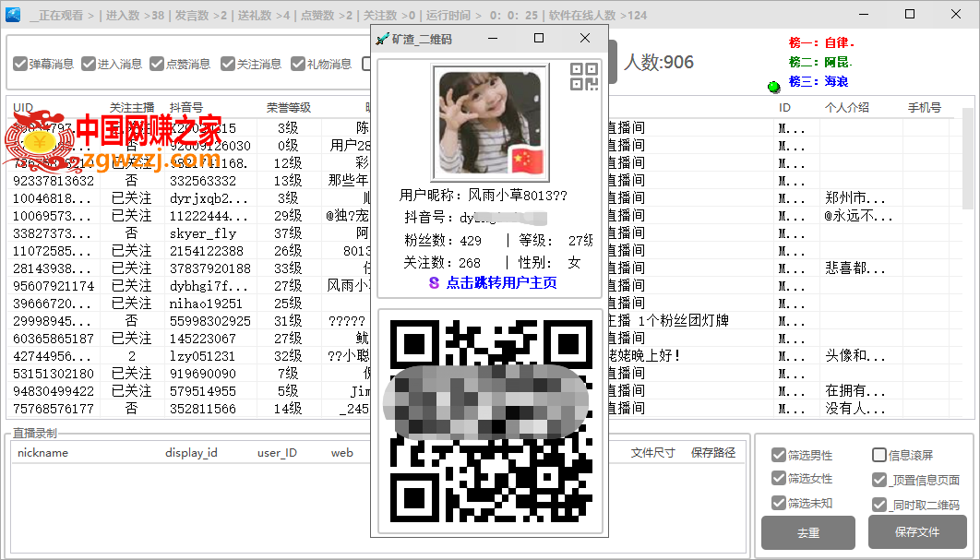Click the ID column header on right

point(784,108)
